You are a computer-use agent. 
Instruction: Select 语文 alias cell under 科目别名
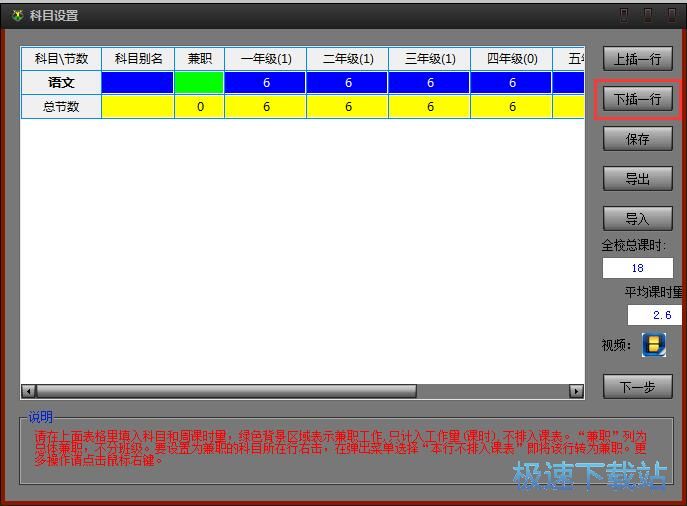(138, 82)
